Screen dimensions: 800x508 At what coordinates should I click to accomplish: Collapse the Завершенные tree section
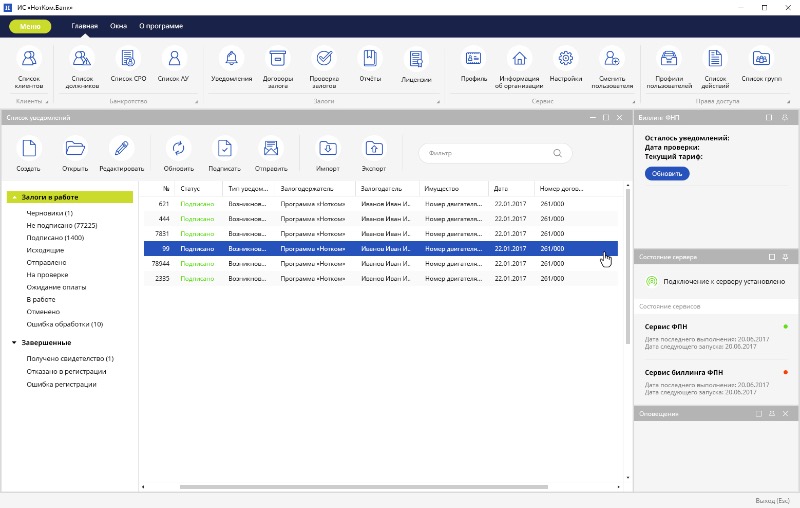(x=14, y=343)
